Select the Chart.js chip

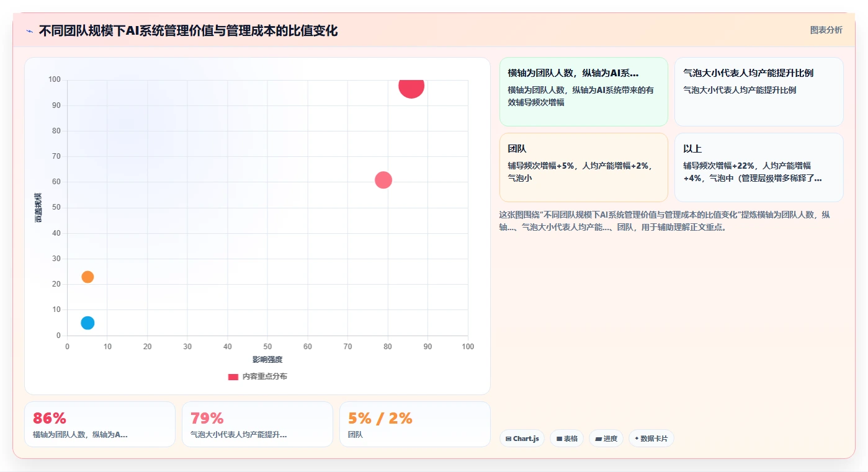[522, 439]
